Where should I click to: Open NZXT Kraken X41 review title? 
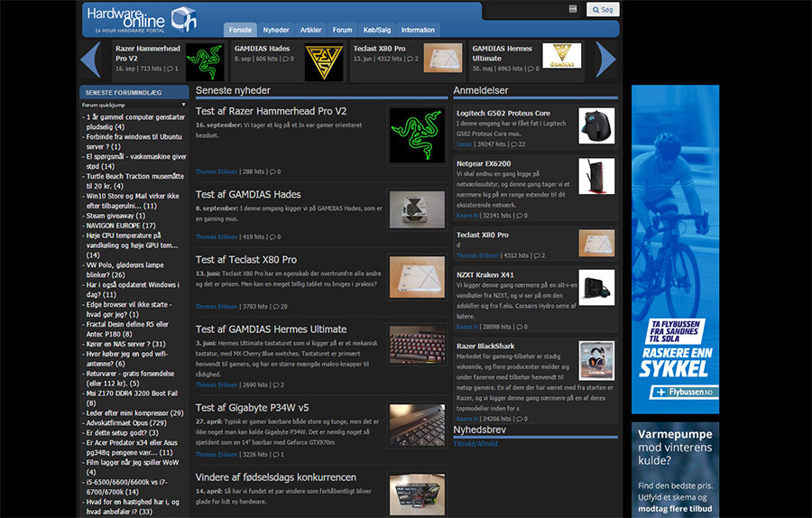484,274
